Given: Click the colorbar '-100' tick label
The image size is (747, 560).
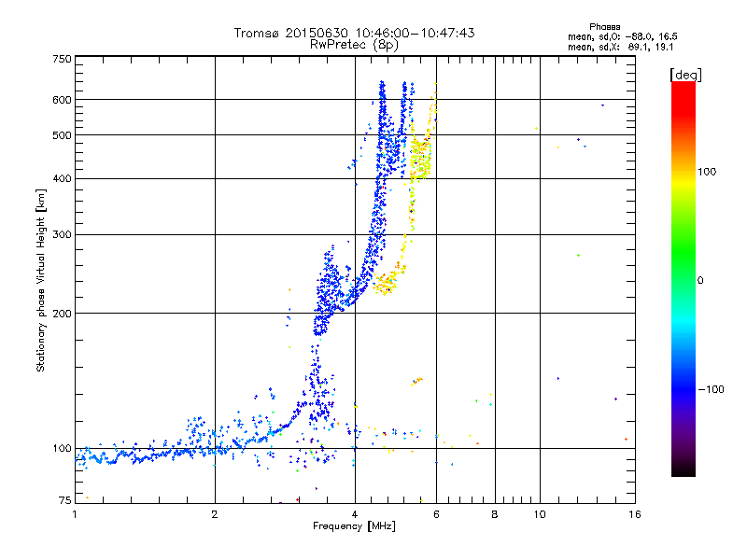Looking at the screenshot, I should [x=712, y=389].
